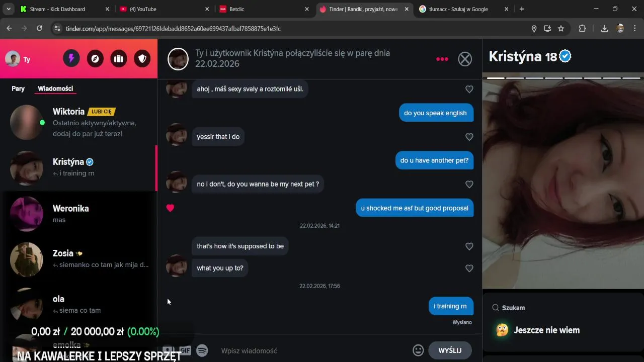
Task: Click the purple lightning Boost icon
Action: (x=71, y=59)
